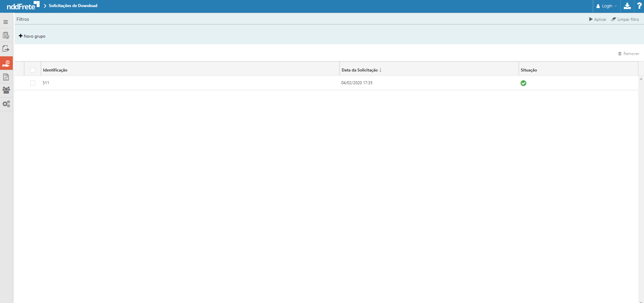Click the Remover button
This screenshot has height=303, width=644.
coord(629,54)
